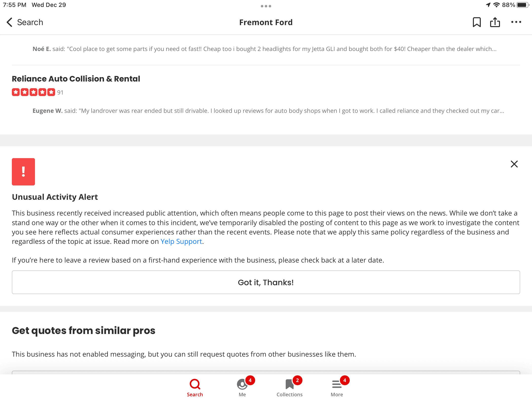Tap the battery indicator in status bar
The image size is (532, 399).
pyautogui.click(x=523, y=5)
